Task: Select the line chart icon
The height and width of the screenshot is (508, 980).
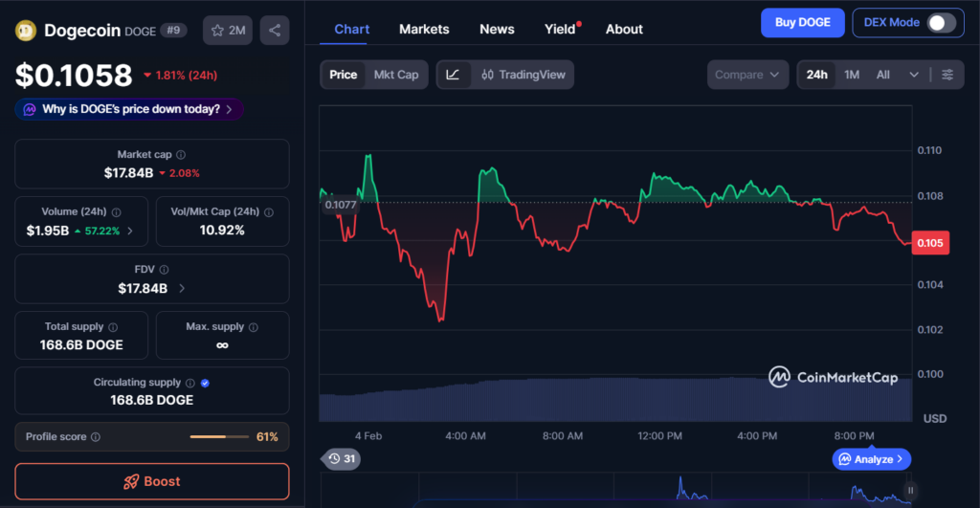Action: pos(453,75)
